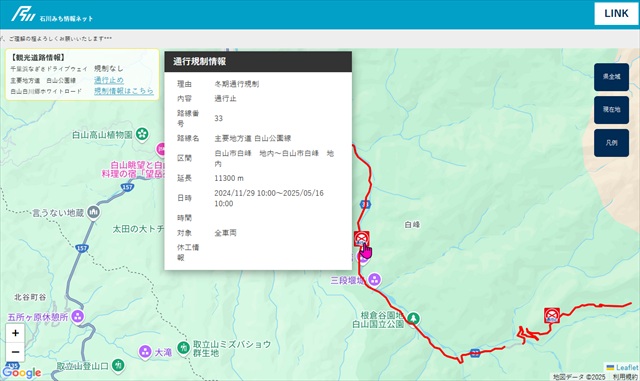Image resolution: width=640 pixels, height=381 pixels.
Task: Open 規制情報はこちら link
Action: (x=124, y=91)
